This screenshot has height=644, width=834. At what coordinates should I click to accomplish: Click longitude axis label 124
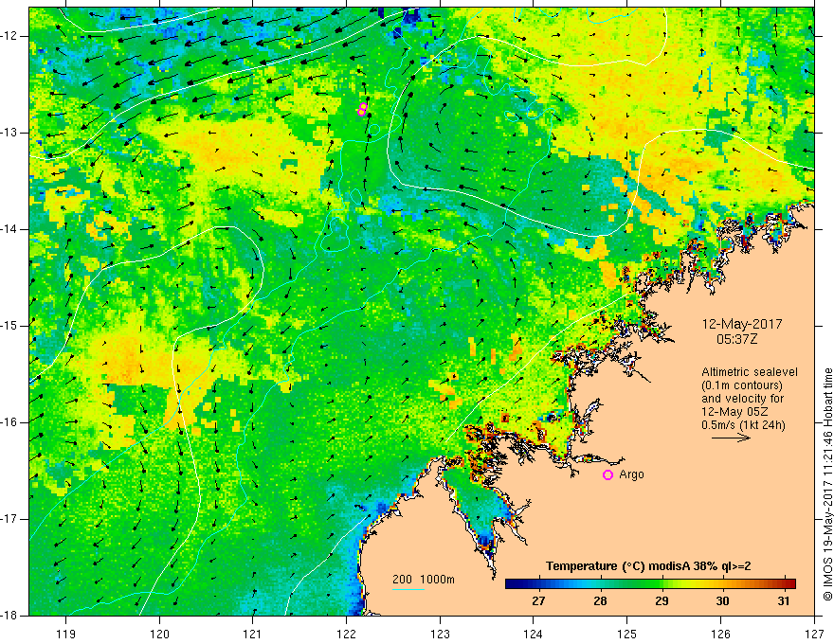coord(534,634)
